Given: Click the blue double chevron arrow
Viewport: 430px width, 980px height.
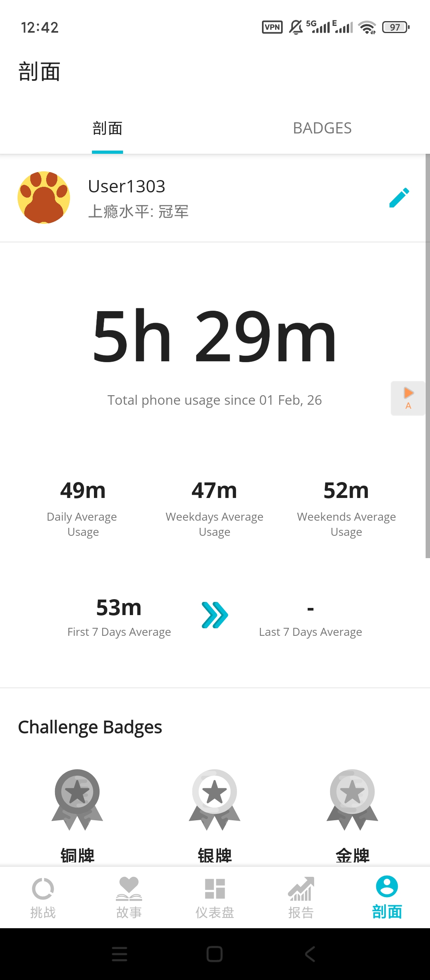Looking at the screenshot, I should (x=215, y=615).
